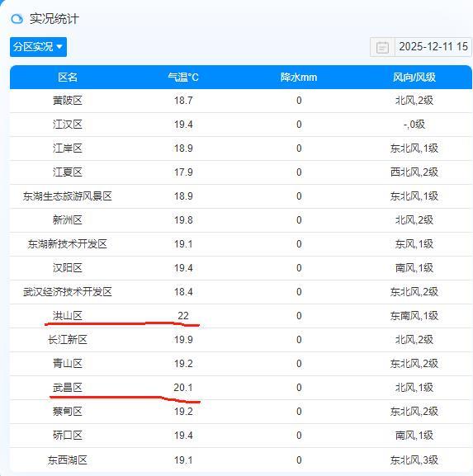Select the 武汉经济技术开发区 row name

pyautogui.click(x=68, y=292)
